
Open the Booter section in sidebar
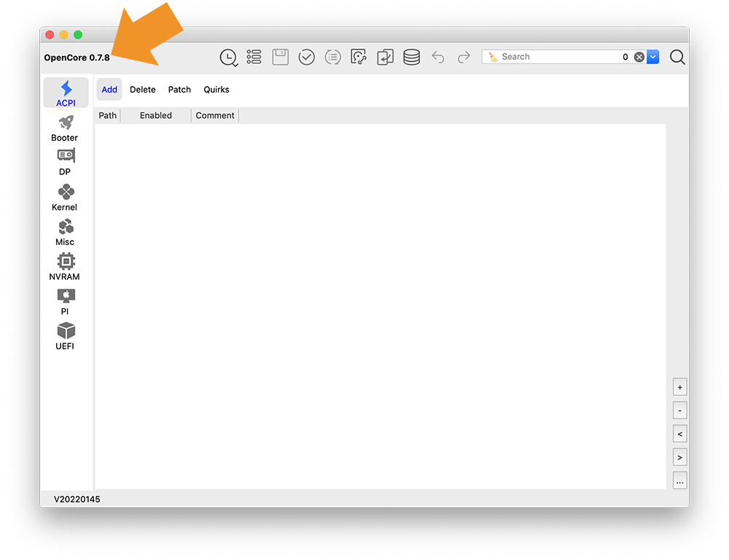click(x=65, y=128)
